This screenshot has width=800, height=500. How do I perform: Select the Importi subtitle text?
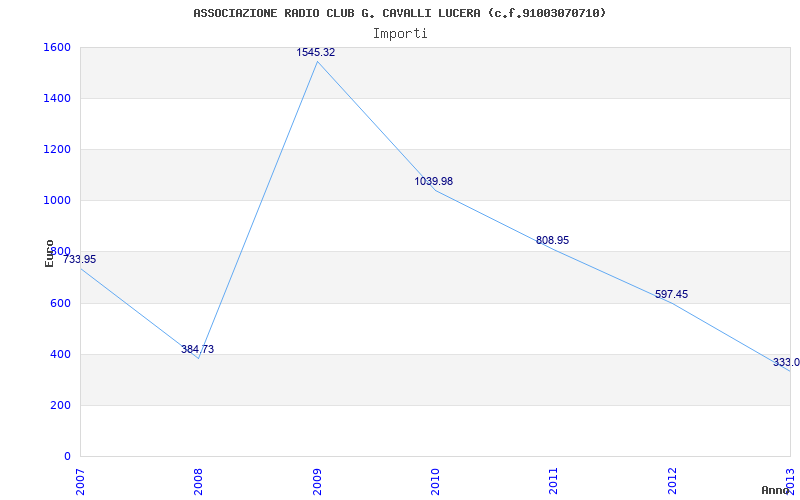click(400, 34)
